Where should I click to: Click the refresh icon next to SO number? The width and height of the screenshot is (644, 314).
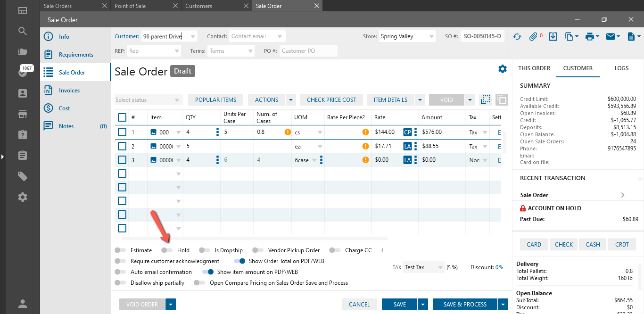click(517, 36)
